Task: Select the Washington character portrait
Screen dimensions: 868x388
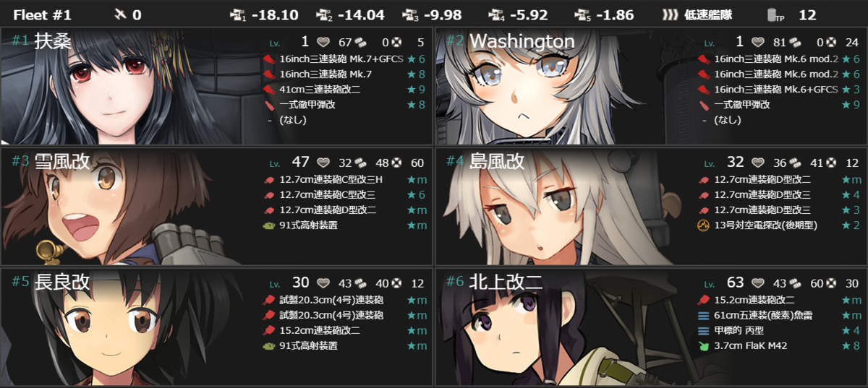Action: (x=564, y=85)
